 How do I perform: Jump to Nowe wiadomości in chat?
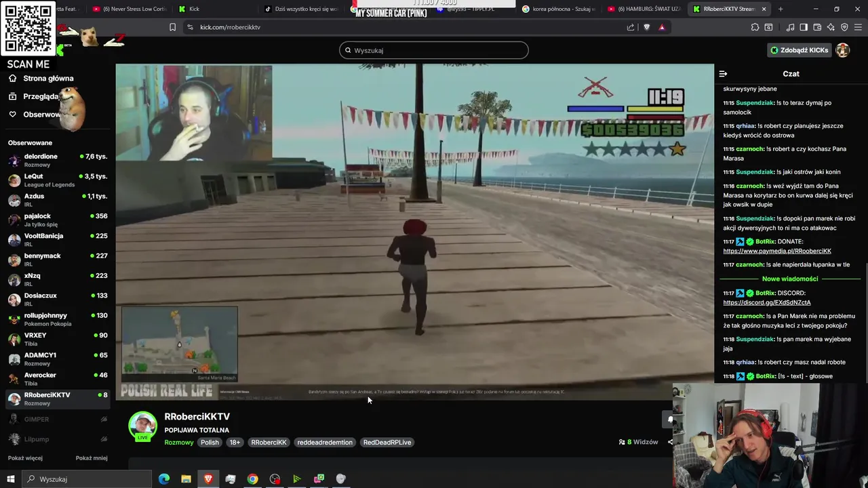[x=790, y=279]
